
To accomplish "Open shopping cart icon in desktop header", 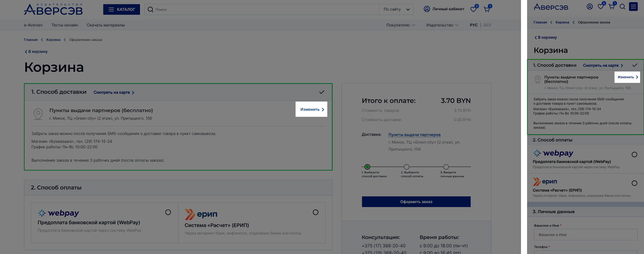I will (x=487, y=9).
